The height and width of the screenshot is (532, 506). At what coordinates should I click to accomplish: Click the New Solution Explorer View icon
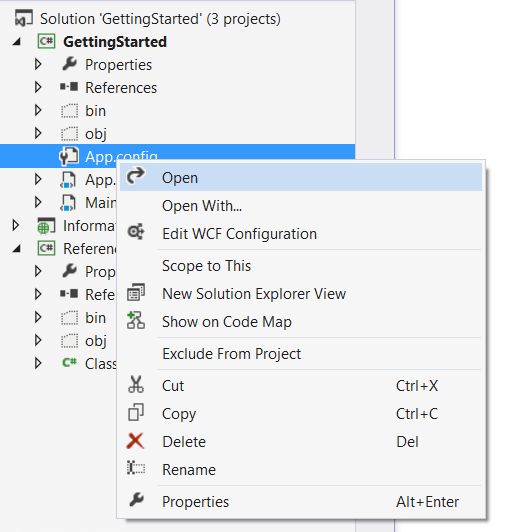[x=136, y=292]
